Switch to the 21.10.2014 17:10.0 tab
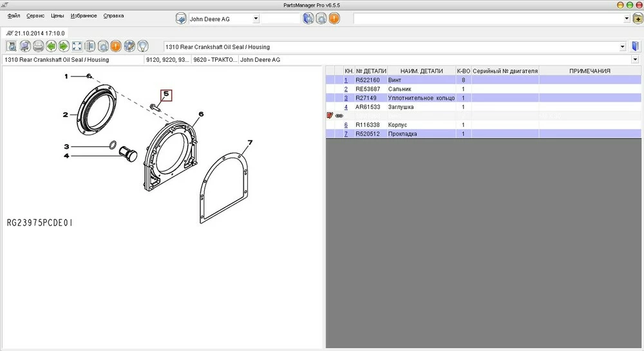 [x=35, y=33]
